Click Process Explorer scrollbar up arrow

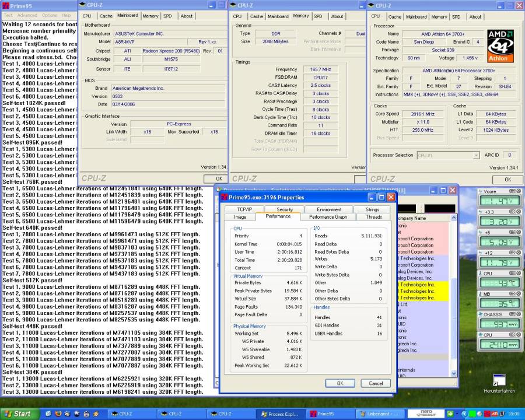454,218
